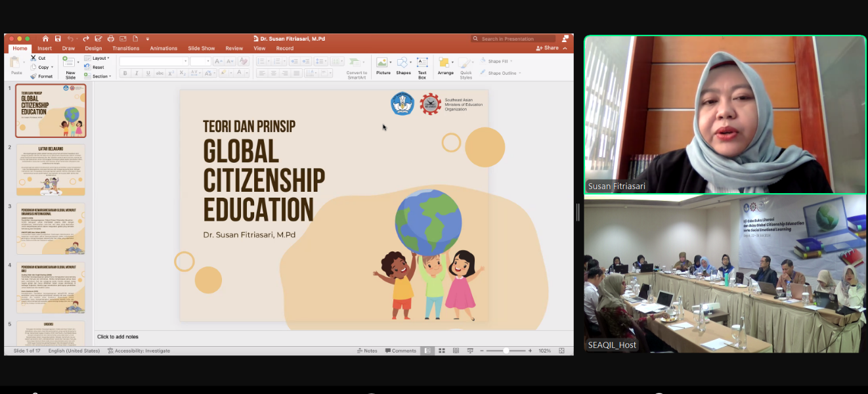This screenshot has height=394, width=868.
Task: Open the Comments pane
Action: [401, 351]
